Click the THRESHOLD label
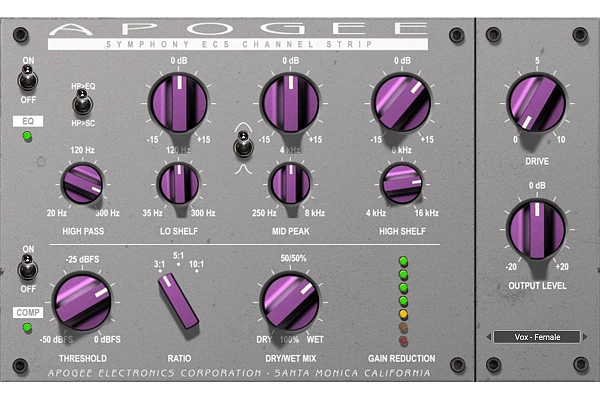 [83, 358]
